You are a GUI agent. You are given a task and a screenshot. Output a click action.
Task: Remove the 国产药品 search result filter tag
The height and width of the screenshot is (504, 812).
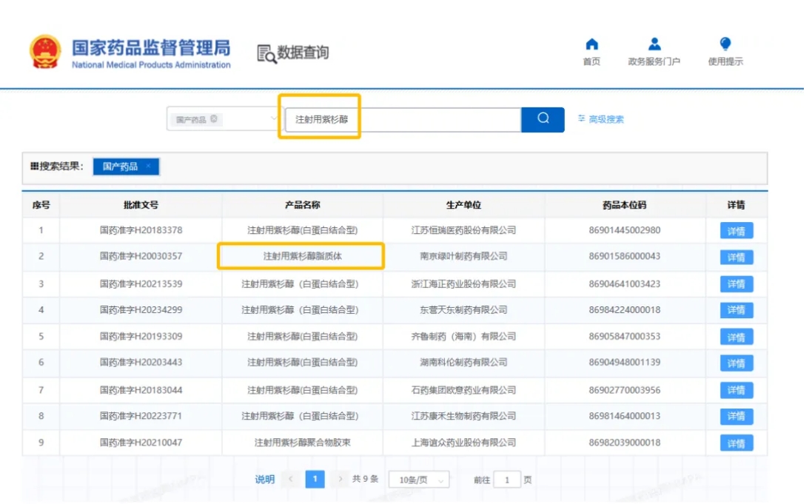[148, 167]
